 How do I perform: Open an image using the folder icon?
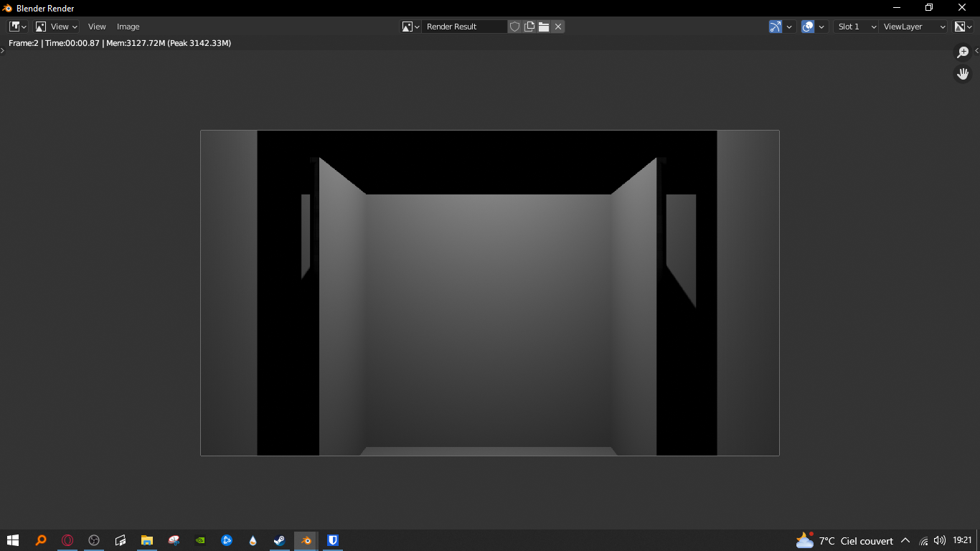544,27
